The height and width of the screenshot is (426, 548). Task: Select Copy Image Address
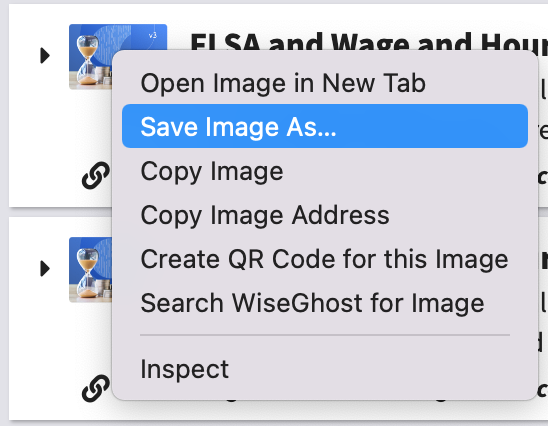(x=265, y=215)
